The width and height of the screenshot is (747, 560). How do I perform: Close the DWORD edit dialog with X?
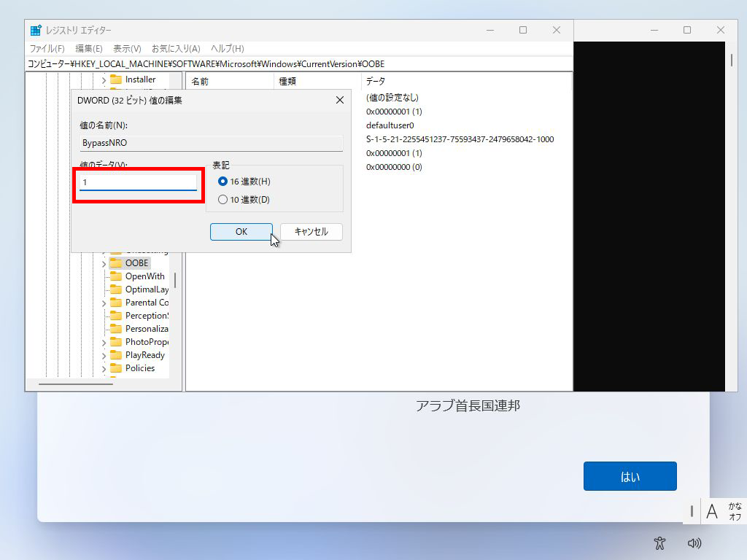[x=340, y=100]
